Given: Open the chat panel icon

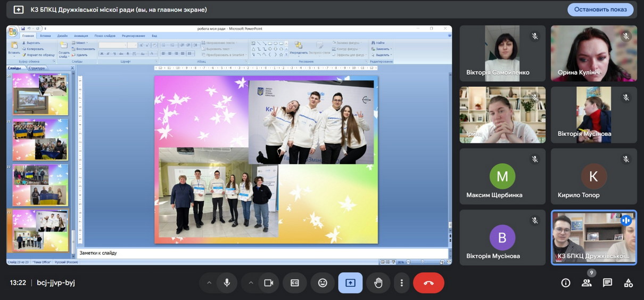Looking at the screenshot, I should pos(607,283).
